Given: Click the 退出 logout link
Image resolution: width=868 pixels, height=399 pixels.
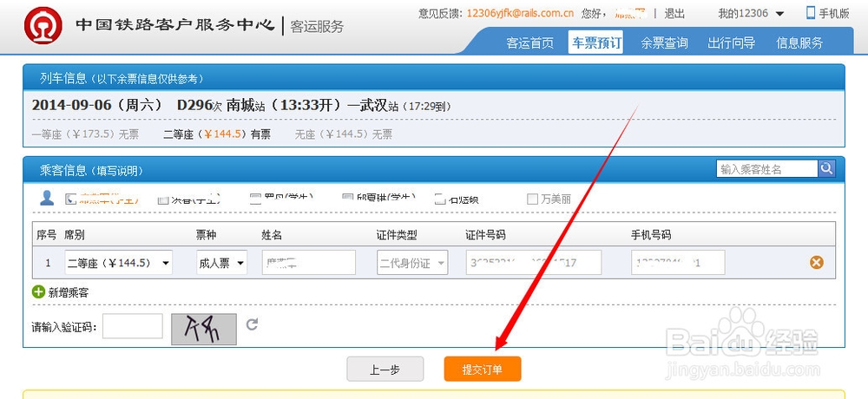Looking at the screenshot, I should [674, 13].
